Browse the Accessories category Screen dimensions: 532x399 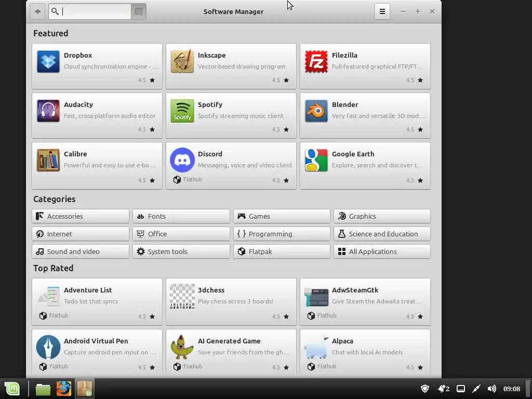pos(81,216)
